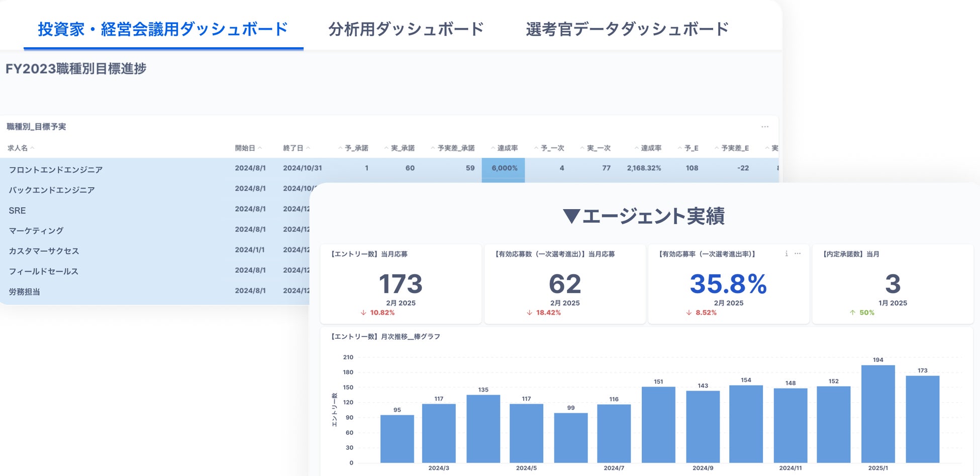Click highlighted 6,000% achievement rate cell
This screenshot has height=476, width=980.
(504, 168)
